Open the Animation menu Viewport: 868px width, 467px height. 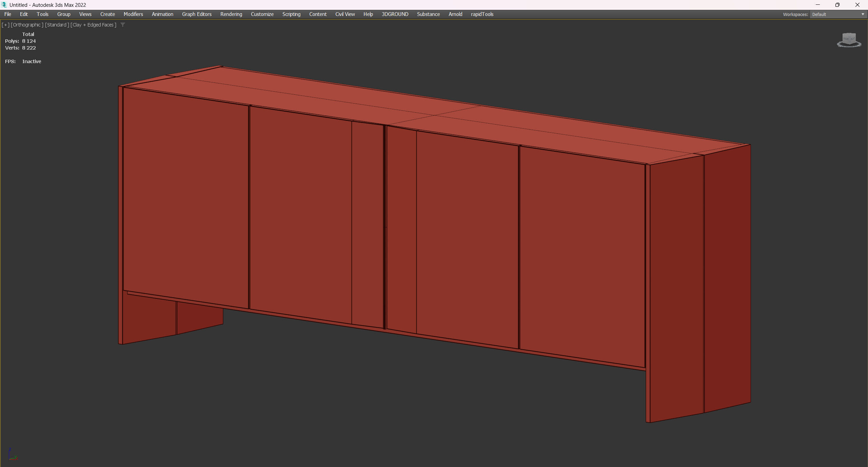pyautogui.click(x=162, y=14)
